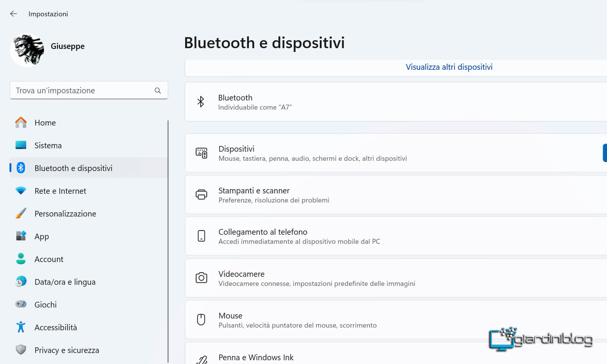This screenshot has height=364, width=607.
Task: Click the magnifier search icon
Action: pos(158,90)
